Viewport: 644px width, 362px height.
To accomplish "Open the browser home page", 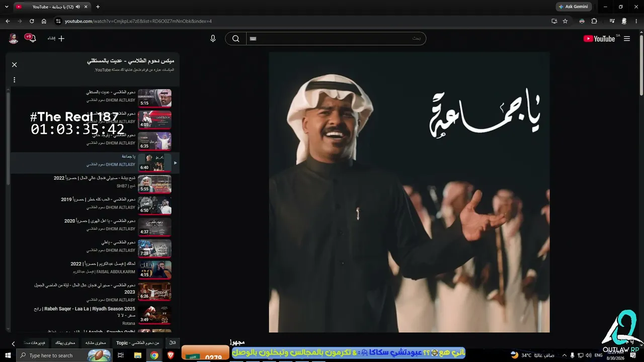I will 44,21.
